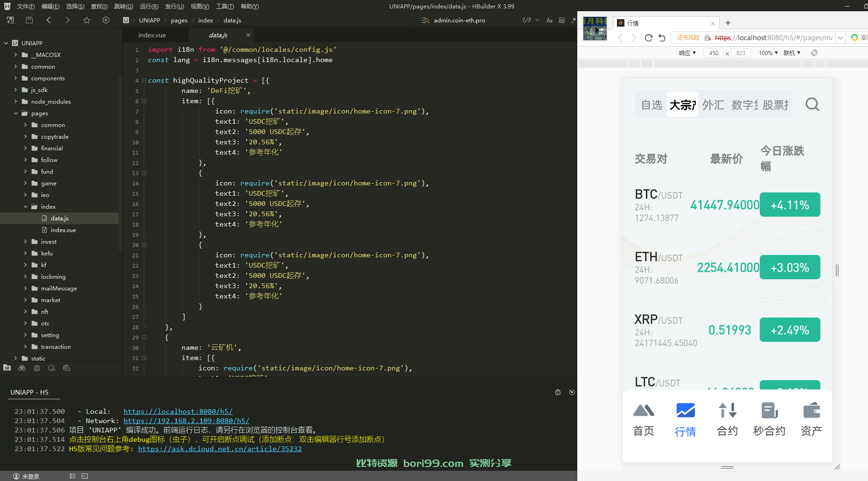The height and width of the screenshot is (481, 868).
Task: Close the data.js editor tab
Action: click(248, 35)
